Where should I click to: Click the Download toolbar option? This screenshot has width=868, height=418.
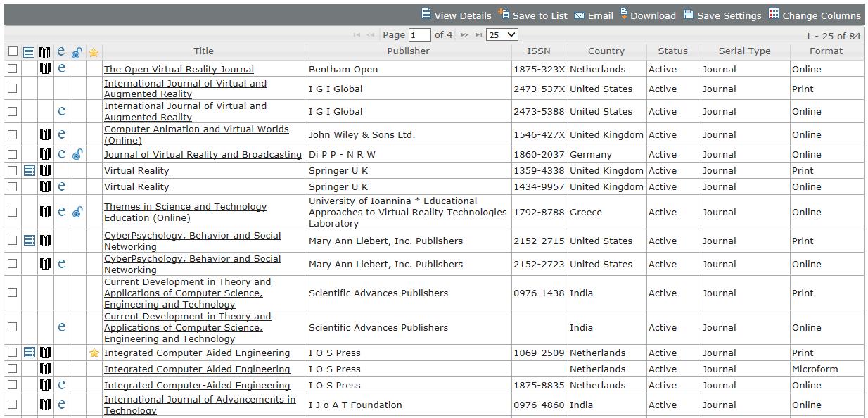648,15
